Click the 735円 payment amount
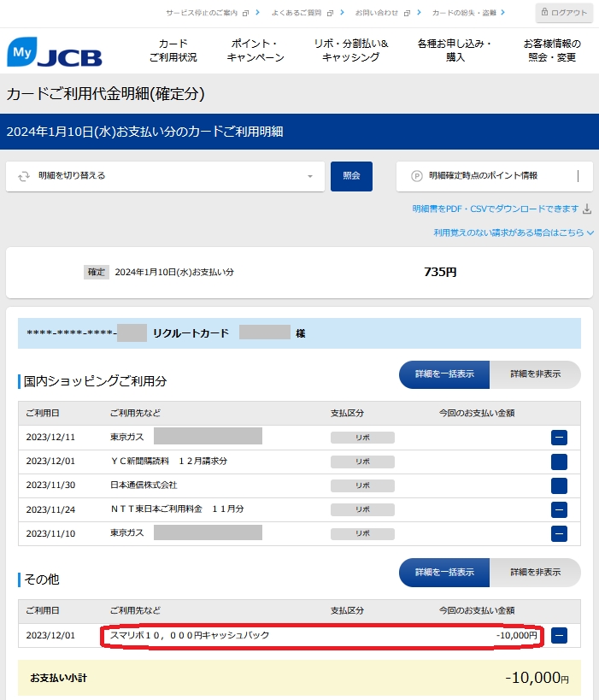Screen dimensions: 599x700 point(440,272)
